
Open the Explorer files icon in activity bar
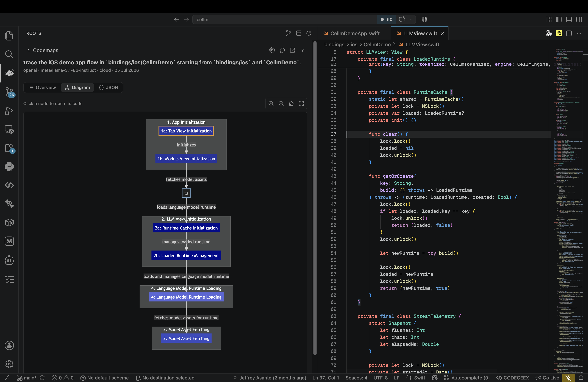pyautogui.click(x=9, y=35)
